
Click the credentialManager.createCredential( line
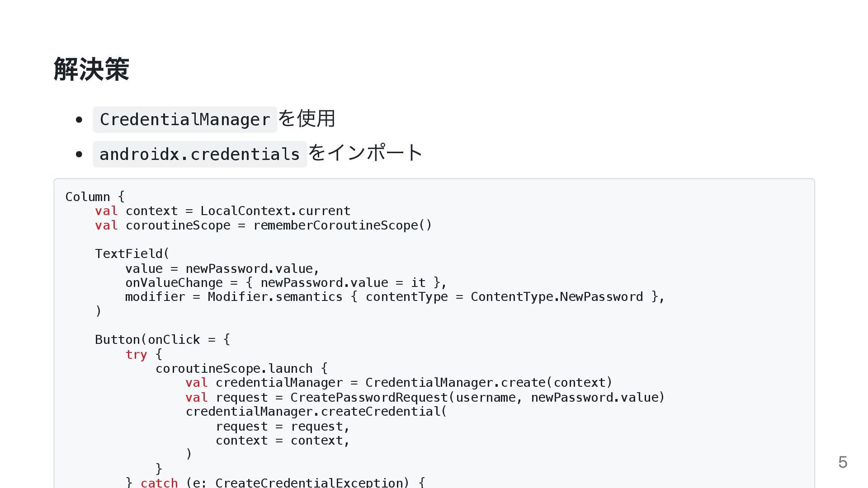[x=316, y=412]
